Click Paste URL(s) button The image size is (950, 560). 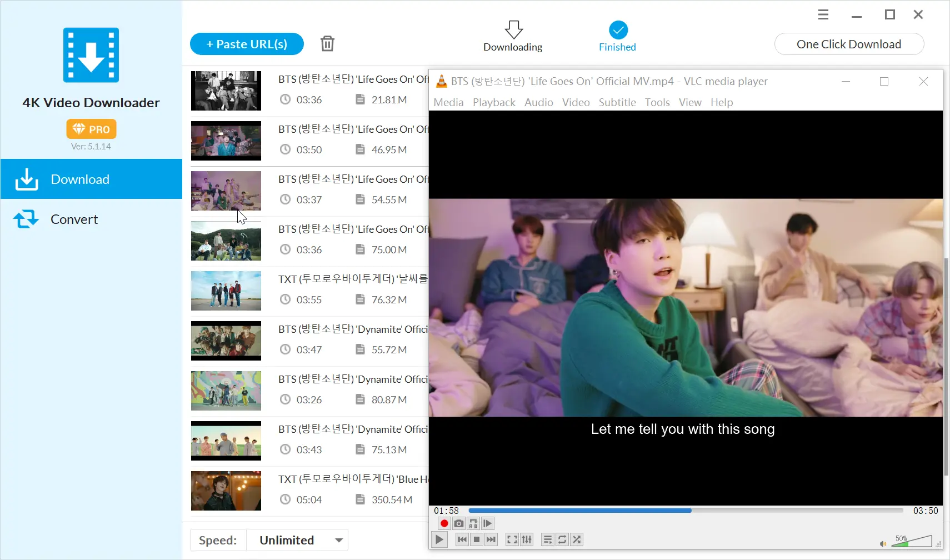(x=247, y=44)
